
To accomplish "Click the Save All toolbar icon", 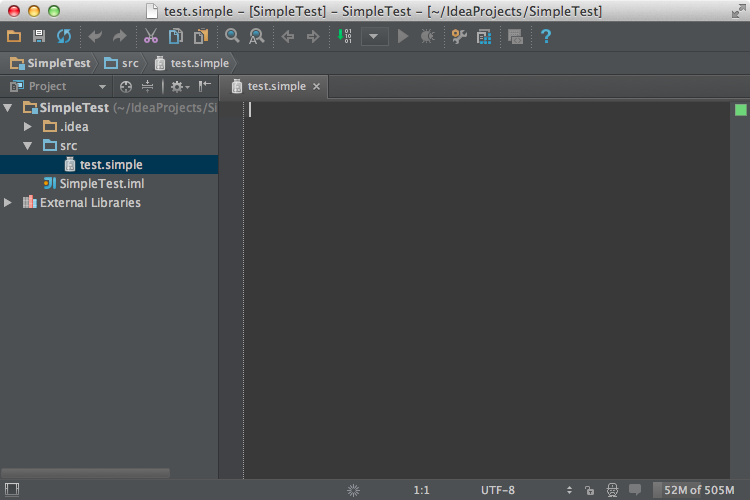I will coord(39,37).
